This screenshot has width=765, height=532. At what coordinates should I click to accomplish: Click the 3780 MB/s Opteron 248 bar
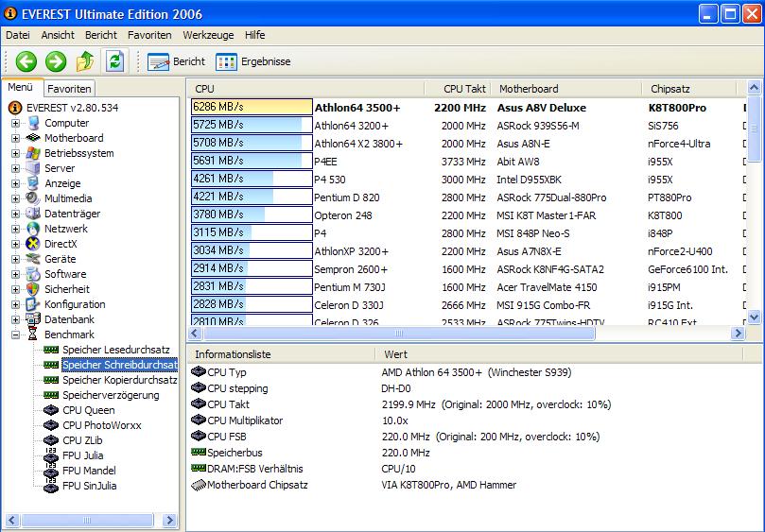pos(252,215)
